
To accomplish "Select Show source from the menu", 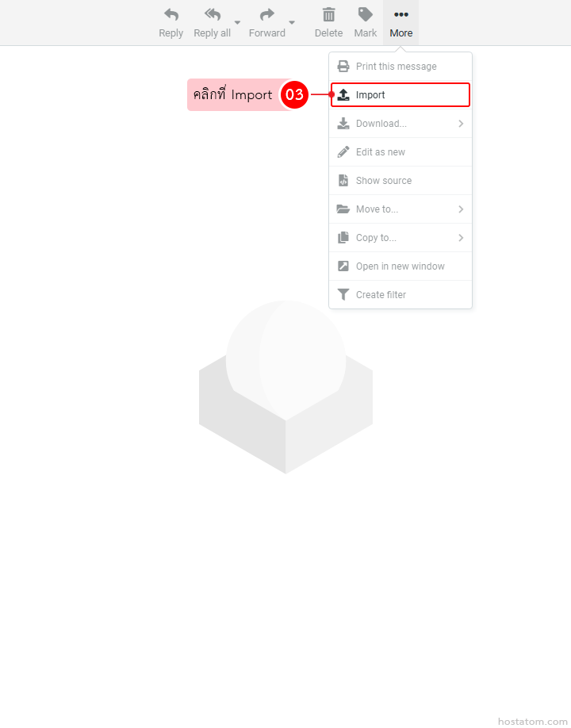I will [x=384, y=181].
